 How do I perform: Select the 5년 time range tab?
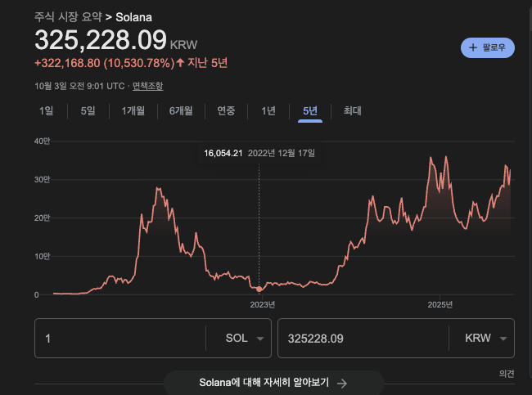point(310,111)
